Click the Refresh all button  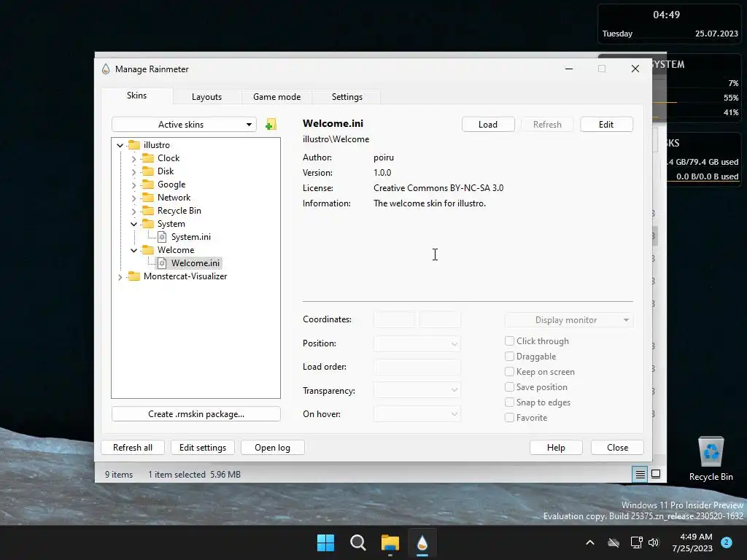point(133,448)
